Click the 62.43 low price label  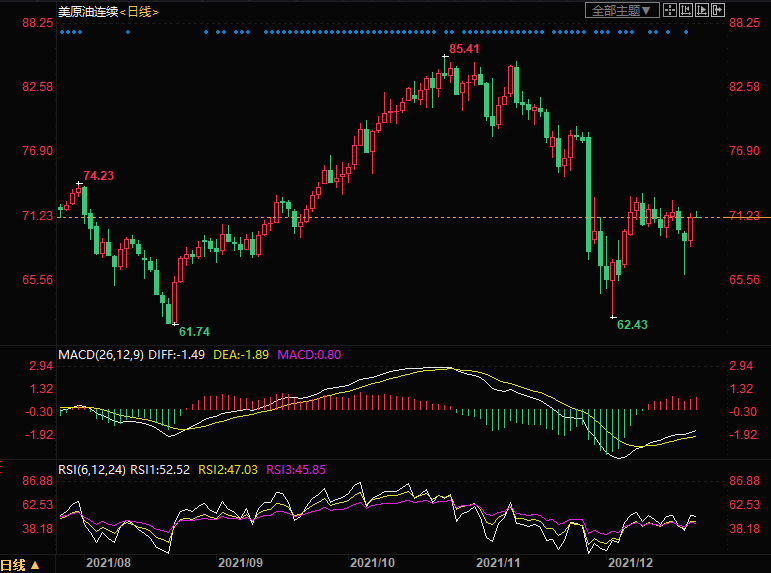pyautogui.click(x=632, y=325)
